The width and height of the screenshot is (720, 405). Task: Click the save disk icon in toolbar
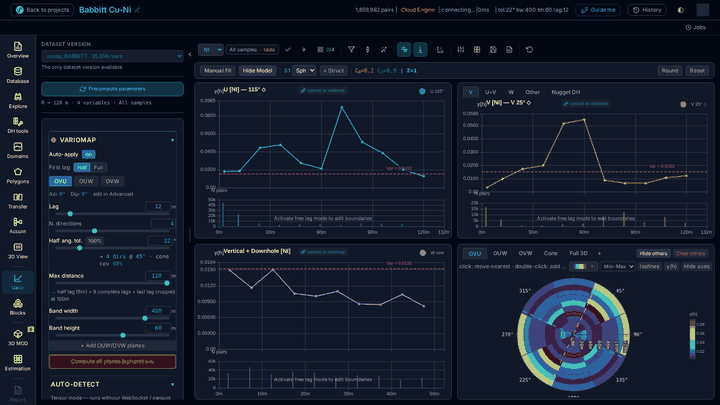493,50
